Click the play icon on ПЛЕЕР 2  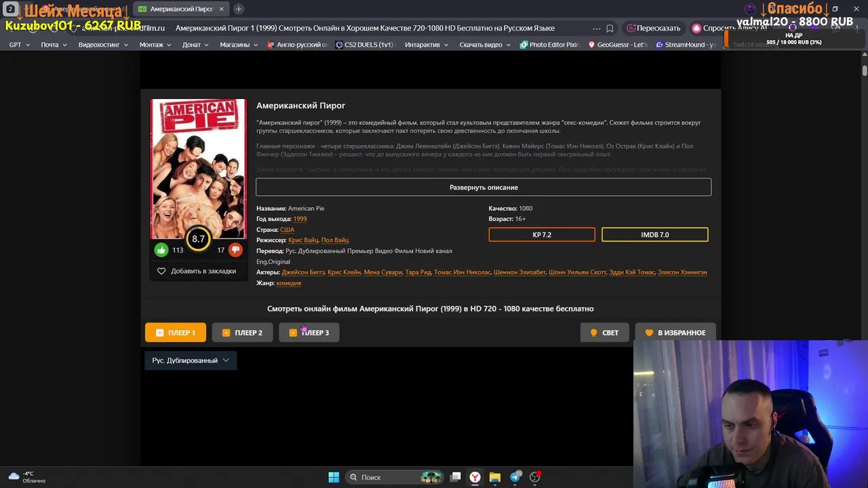point(226,333)
